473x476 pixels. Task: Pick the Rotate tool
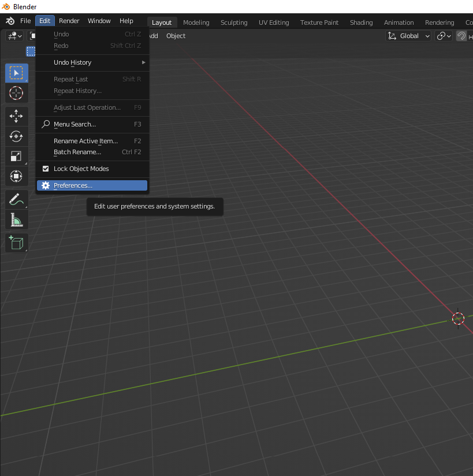click(16, 136)
